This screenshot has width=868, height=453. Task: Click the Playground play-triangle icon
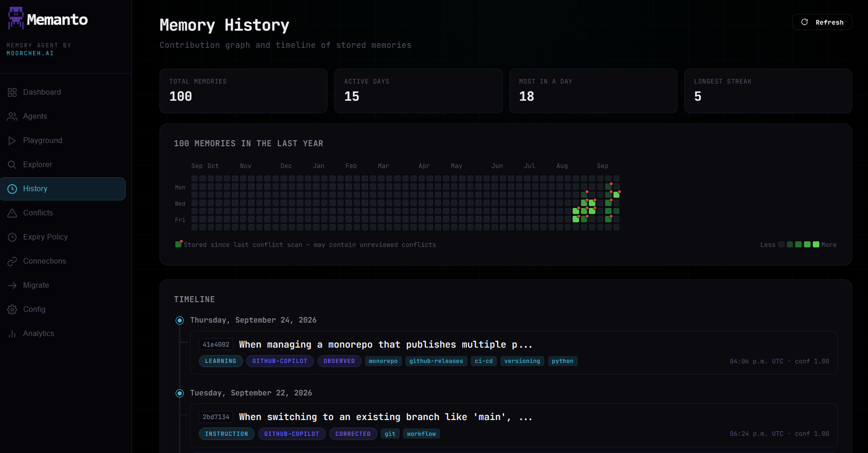12,141
